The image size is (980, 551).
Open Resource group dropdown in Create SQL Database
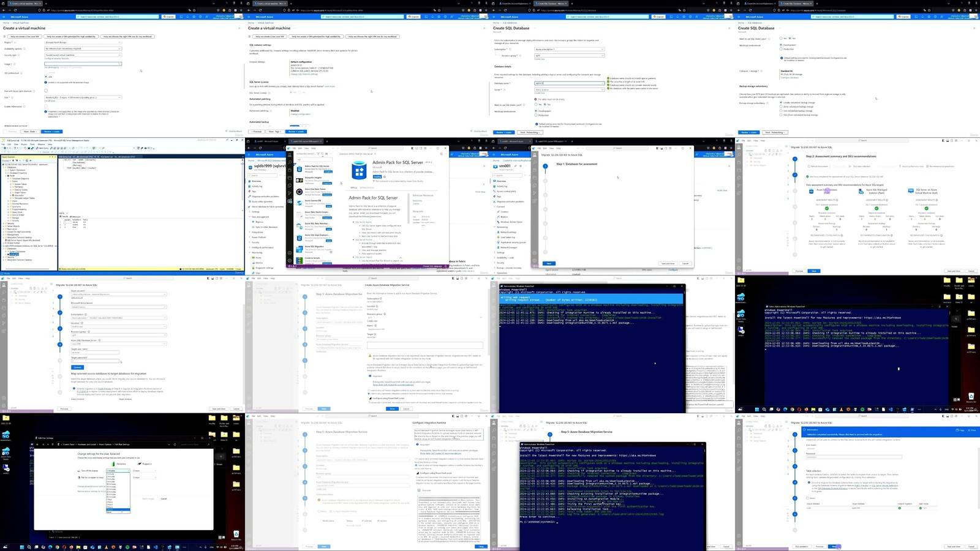pyautogui.click(x=569, y=55)
